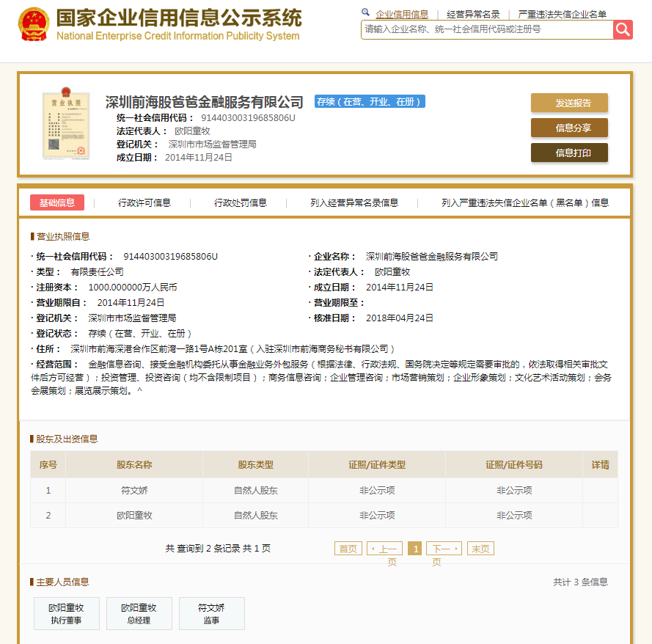The height and width of the screenshot is (644, 652).
Task: Open the 行政处罚信息 tab
Action: (241, 203)
